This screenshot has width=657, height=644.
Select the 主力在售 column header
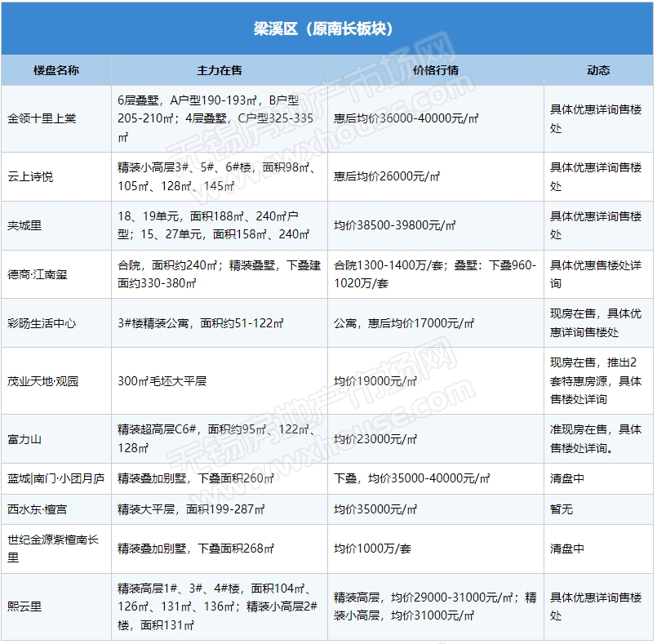click(220, 70)
